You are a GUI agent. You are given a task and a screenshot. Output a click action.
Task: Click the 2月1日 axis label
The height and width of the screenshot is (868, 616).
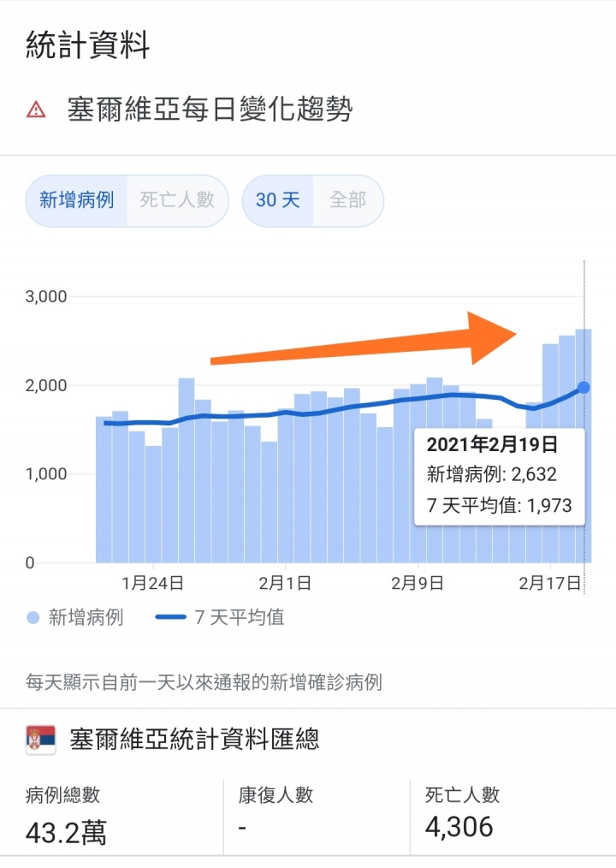click(x=285, y=583)
